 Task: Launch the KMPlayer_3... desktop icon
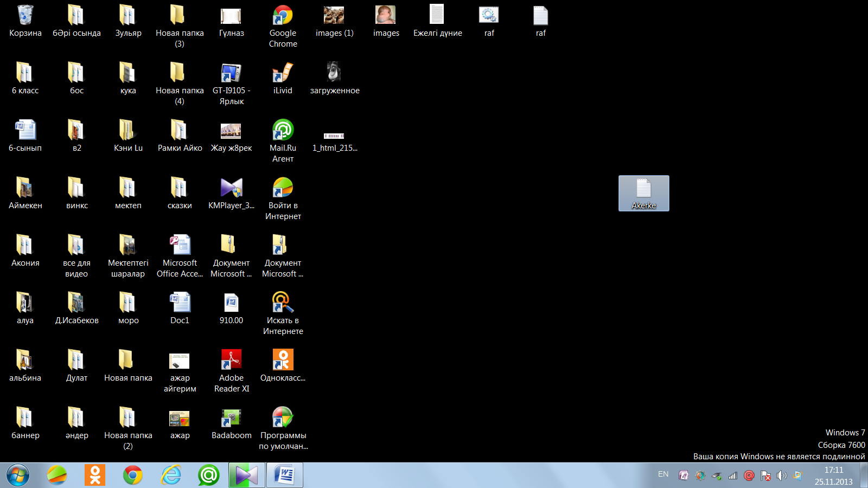(231, 194)
